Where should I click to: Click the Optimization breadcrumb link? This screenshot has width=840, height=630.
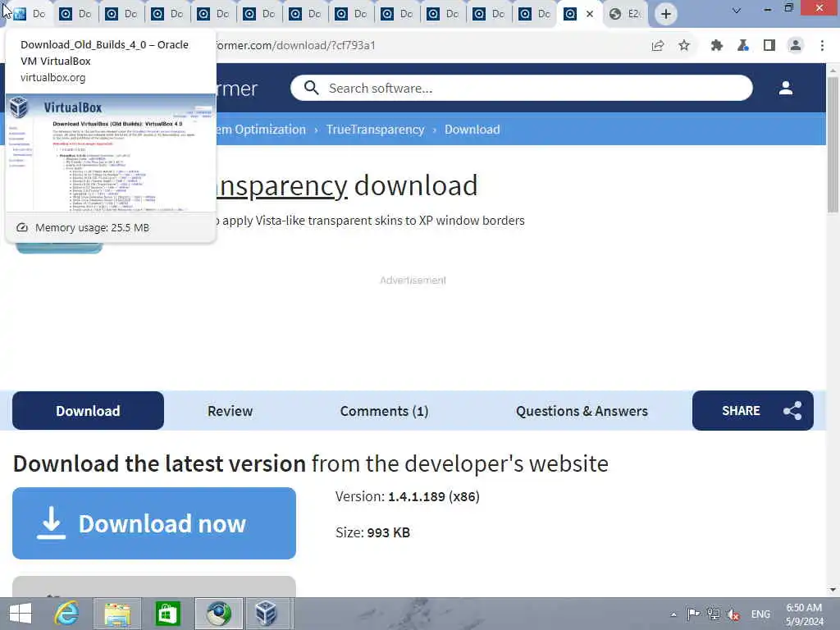(x=262, y=130)
